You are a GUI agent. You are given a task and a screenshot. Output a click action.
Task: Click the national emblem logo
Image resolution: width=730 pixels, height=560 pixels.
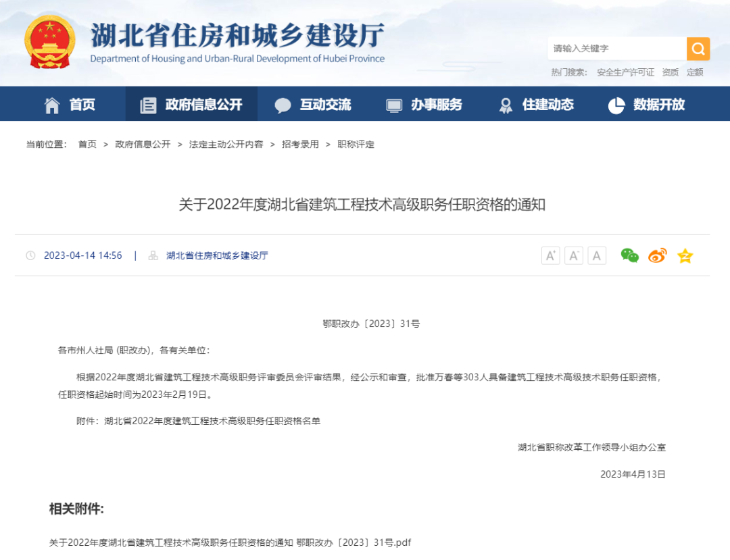[x=50, y=42]
